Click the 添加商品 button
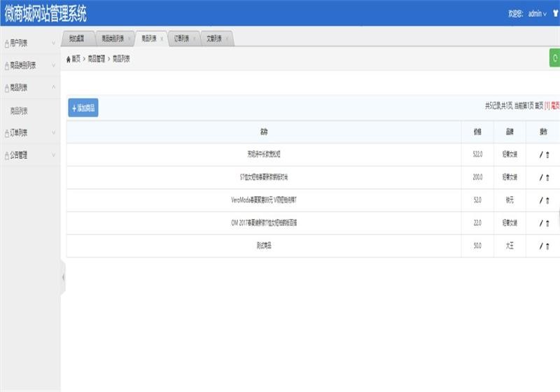 coord(83,108)
